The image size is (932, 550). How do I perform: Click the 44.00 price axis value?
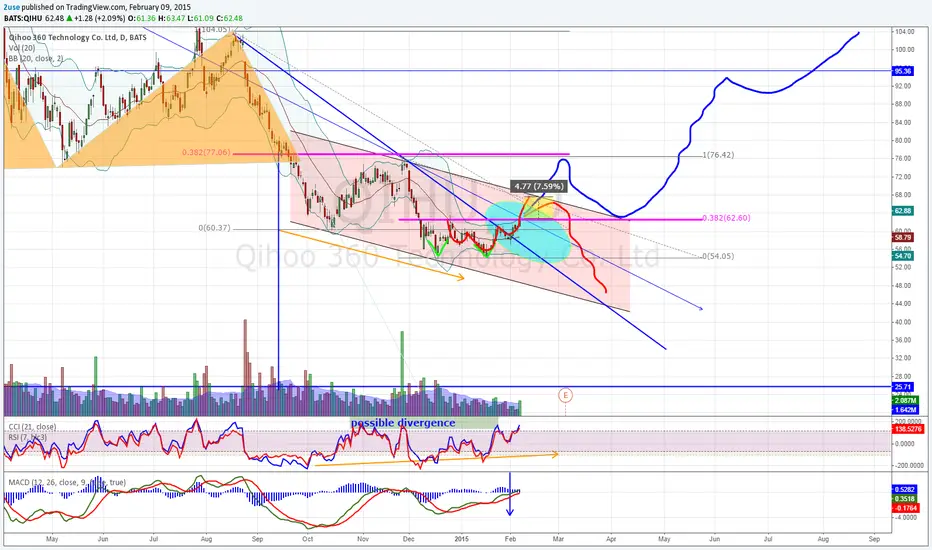pyautogui.click(x=903, y=304)
